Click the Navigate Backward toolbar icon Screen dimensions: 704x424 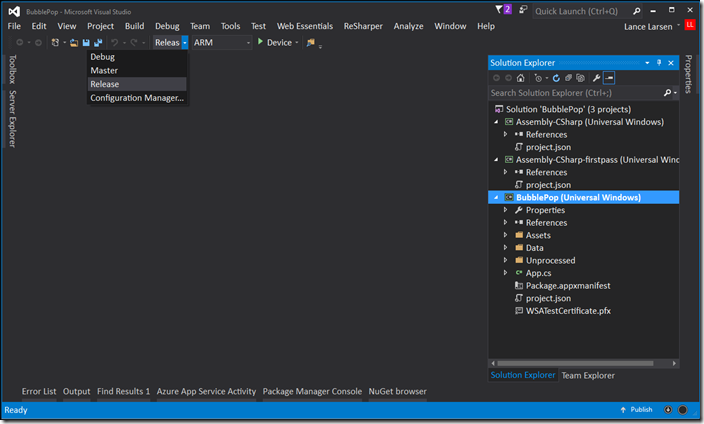pyautogui.click(x=20, y=43)
